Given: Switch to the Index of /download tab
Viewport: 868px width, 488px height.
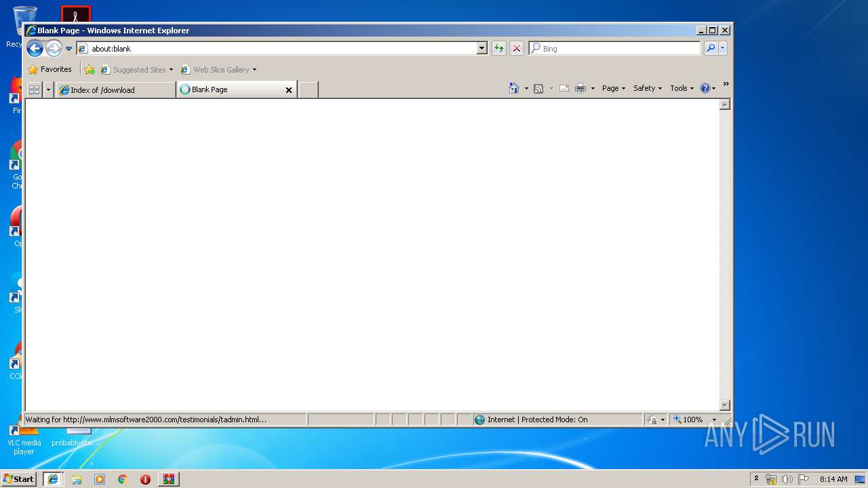Looking at the screenshot, I should coord(115,89).
